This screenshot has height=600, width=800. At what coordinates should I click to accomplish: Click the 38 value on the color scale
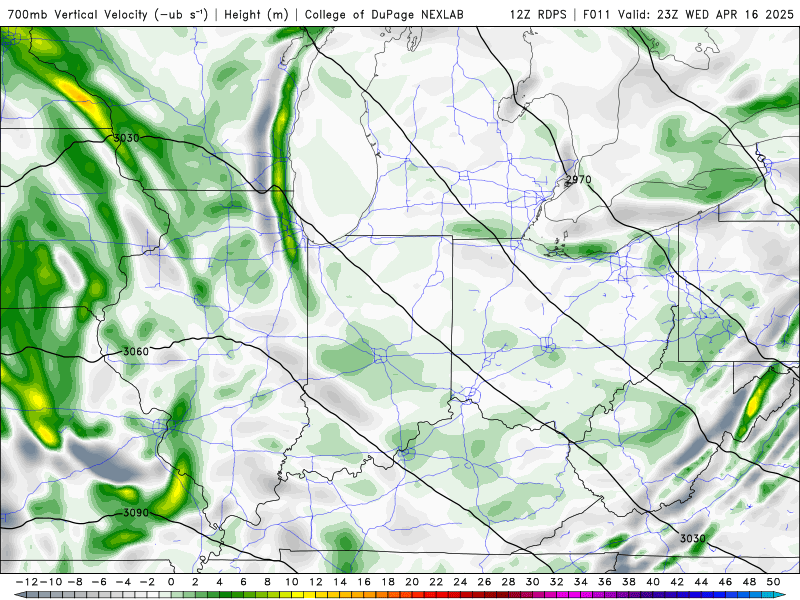[629, 582]
